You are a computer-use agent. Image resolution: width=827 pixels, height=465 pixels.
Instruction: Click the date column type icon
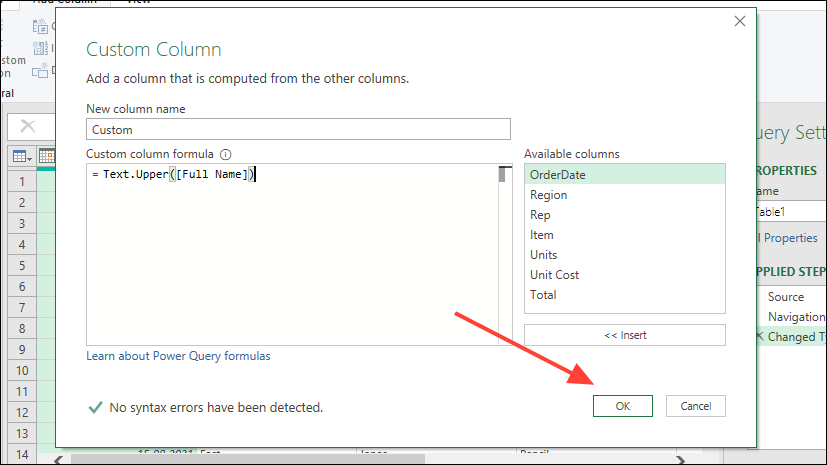pos(46,156)
